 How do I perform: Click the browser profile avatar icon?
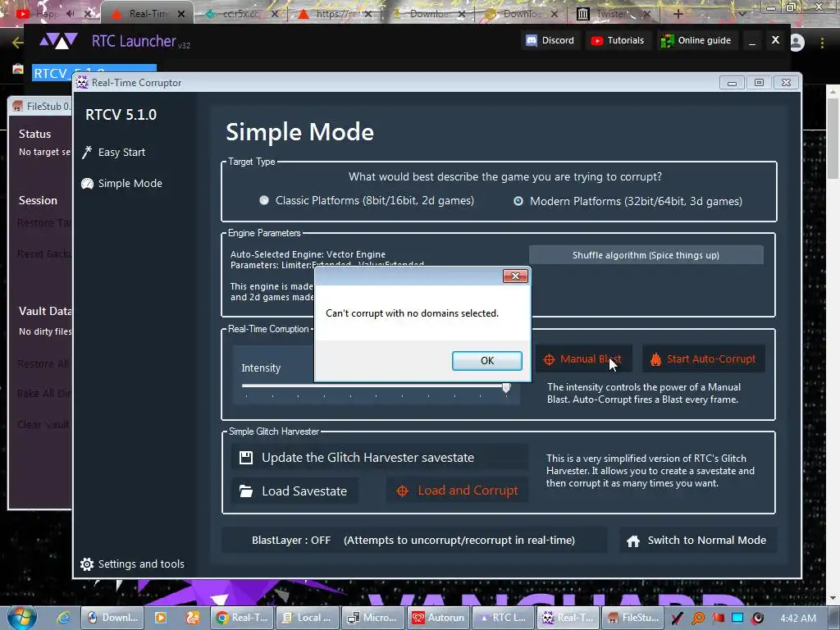(x=797, y=43)
